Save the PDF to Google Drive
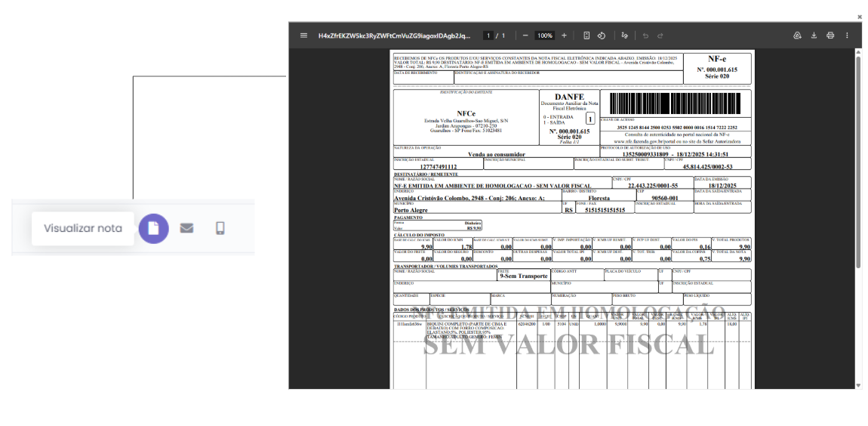 click(797, 35)
